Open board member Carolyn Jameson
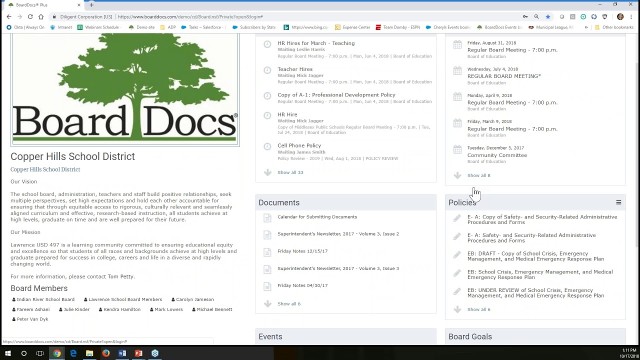Screen dimensions: 640x360 (x=193, y=300)
